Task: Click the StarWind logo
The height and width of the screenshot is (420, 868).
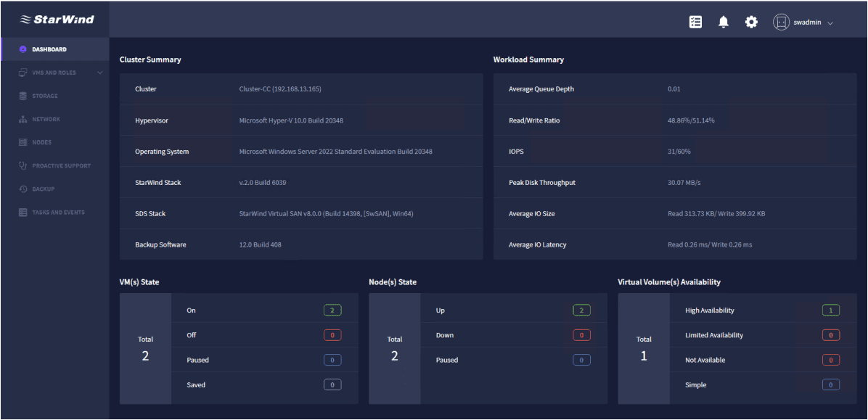Action: pos(57,20)
